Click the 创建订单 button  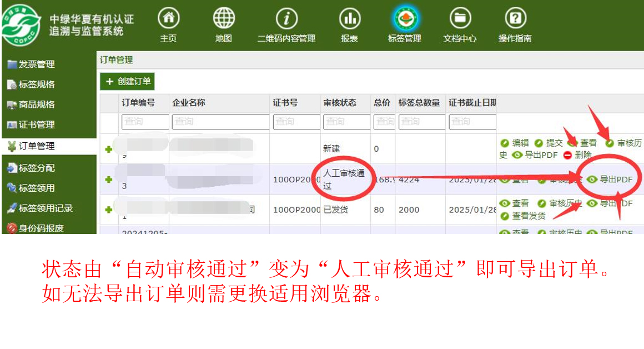pyautogui.click(x=128, y=82)
